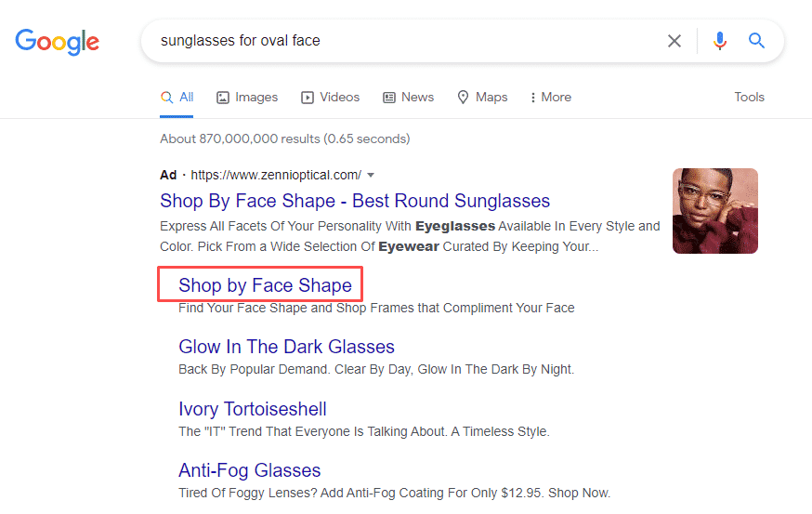
Task: Open Shop By Face Shape - Best Round Sunglasses
Action: pyautogui.click(x=355, y=201)
